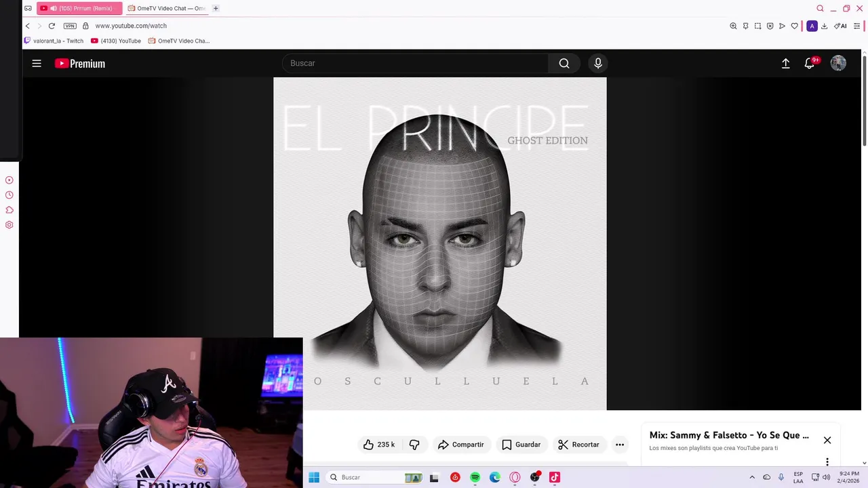Open the OmeTV Video Cha... bookmark
The image size is (868, 488).
pyautogui.click(x=179, y=41)
